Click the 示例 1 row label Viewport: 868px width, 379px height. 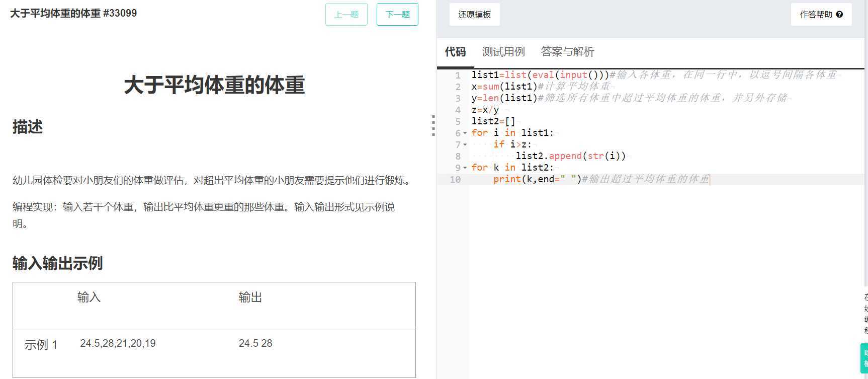point(41,345)
